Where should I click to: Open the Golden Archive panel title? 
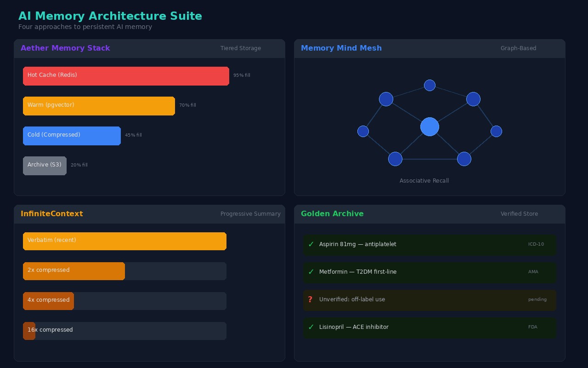332,213
